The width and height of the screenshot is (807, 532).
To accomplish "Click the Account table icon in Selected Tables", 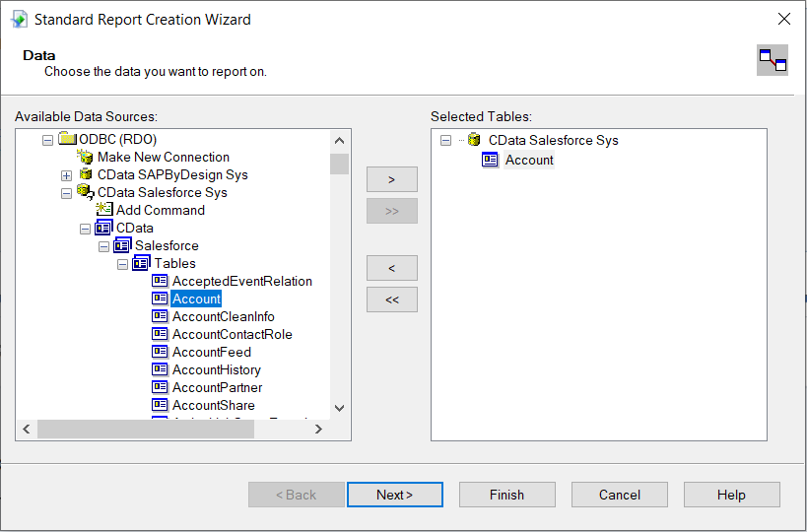I will pyautogui.click(x=491, y=160).
